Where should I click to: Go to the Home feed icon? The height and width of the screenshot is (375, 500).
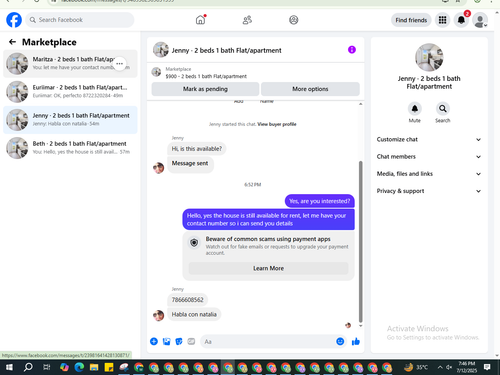[200, 20]
